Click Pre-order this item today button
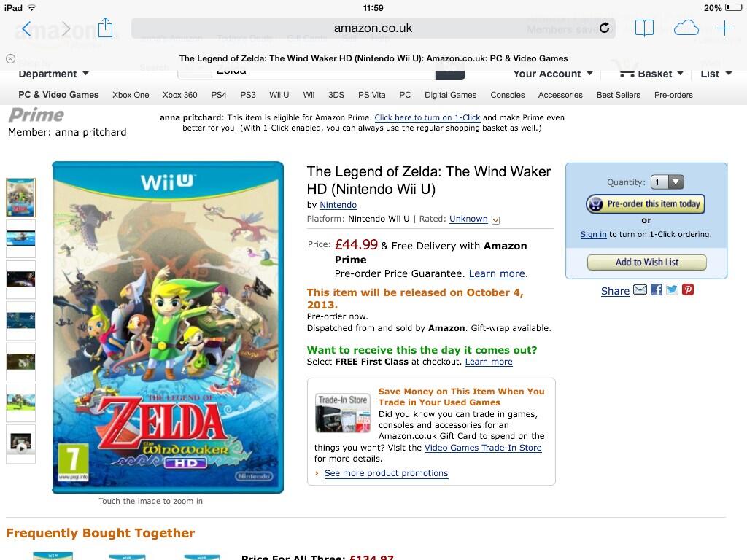747x560 pixels. tap(645, 204)
